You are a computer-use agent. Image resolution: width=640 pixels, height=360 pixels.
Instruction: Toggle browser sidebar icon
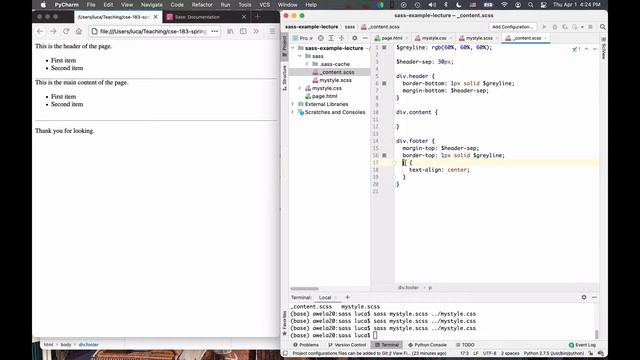[x=243, y=31]
